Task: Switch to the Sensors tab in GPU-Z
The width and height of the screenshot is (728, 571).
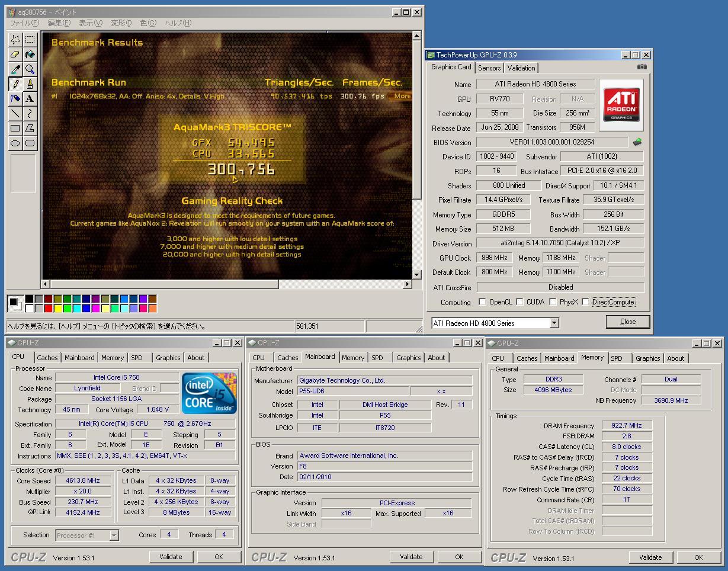Action: point(490,68)
